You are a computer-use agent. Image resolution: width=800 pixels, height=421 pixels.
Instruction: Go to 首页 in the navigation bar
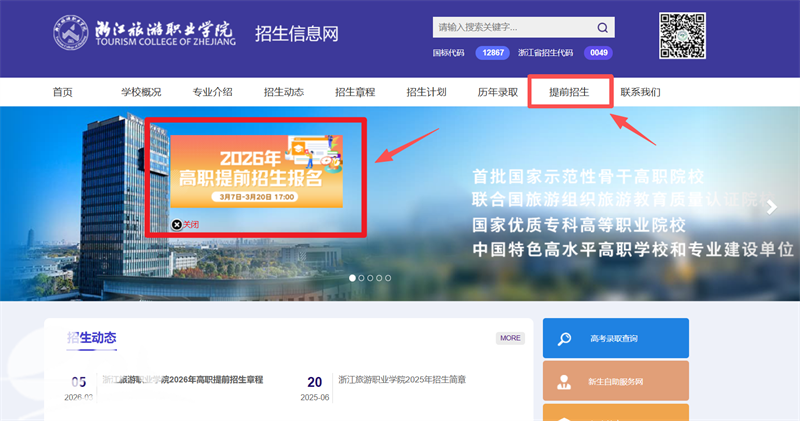tap(63, 92)
